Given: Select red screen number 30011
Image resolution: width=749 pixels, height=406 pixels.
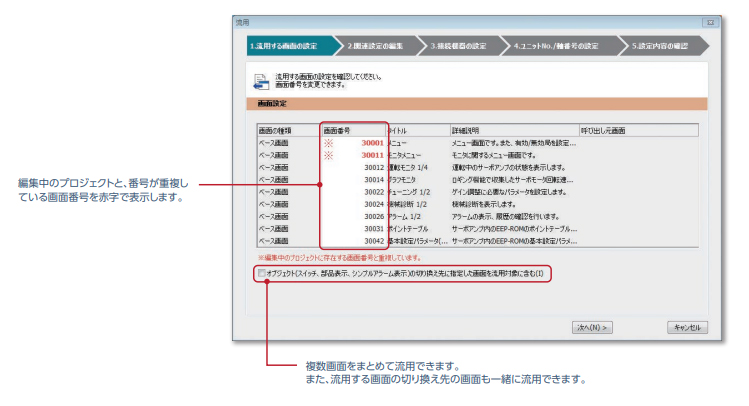Looking at the screenshot, I should [x=372, y=155].
